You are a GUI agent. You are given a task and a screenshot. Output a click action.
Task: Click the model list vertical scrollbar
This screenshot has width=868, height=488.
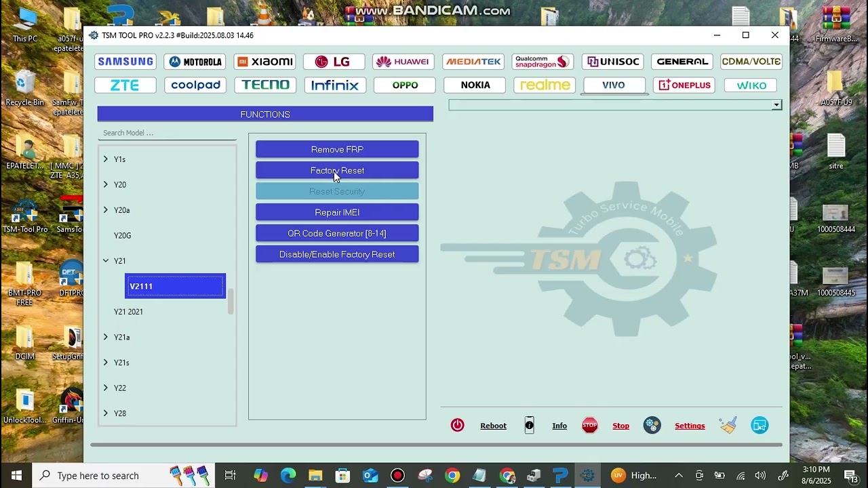point(231,302)
